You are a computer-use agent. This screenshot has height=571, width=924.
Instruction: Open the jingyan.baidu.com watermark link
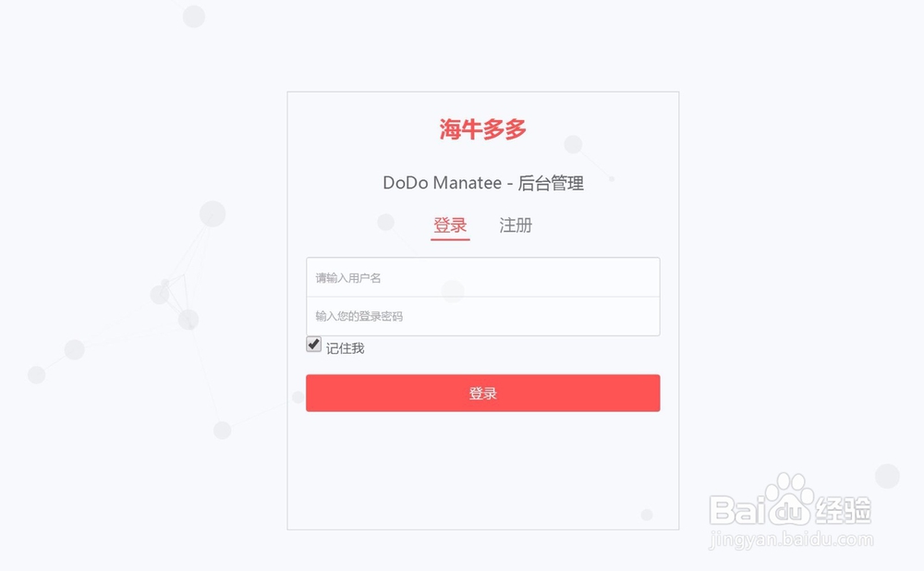pos(792,540)
